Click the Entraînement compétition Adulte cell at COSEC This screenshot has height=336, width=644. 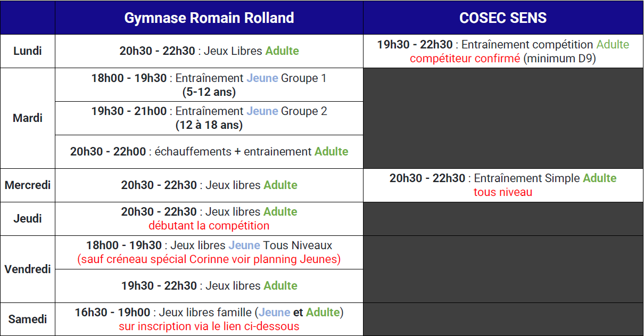(x=503, y=51)
